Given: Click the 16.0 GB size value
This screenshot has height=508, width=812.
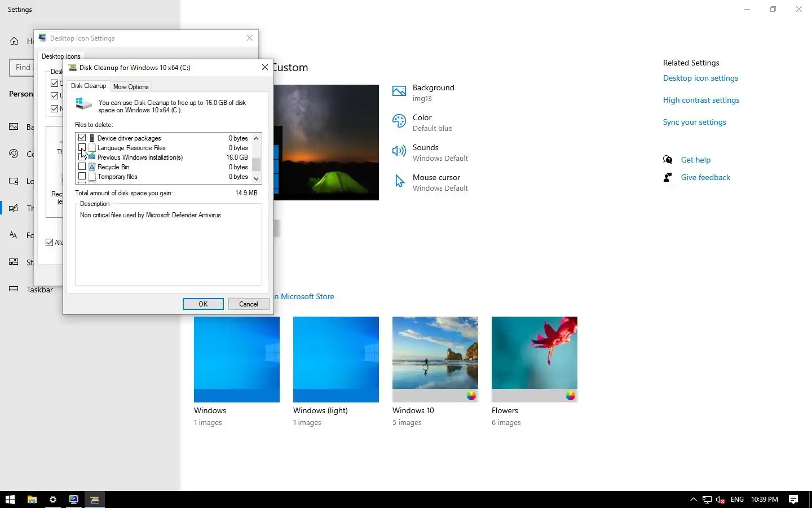Looking at the screenshot, I should pyautogui.click(x=237, y=157).
